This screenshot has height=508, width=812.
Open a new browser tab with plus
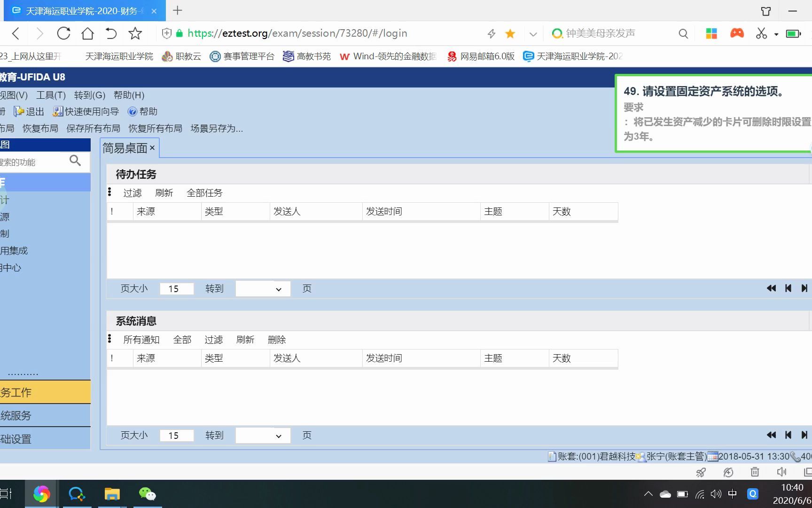[x=177, y=10]
